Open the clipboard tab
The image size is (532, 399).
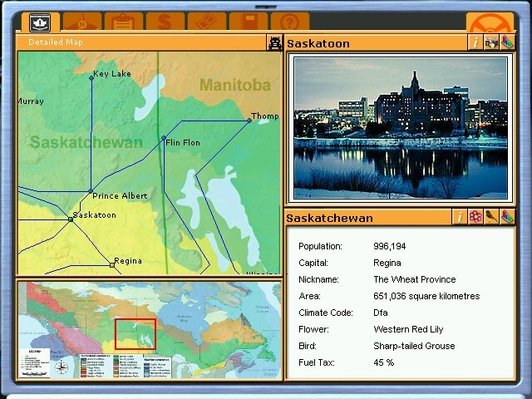click(124, 22)
